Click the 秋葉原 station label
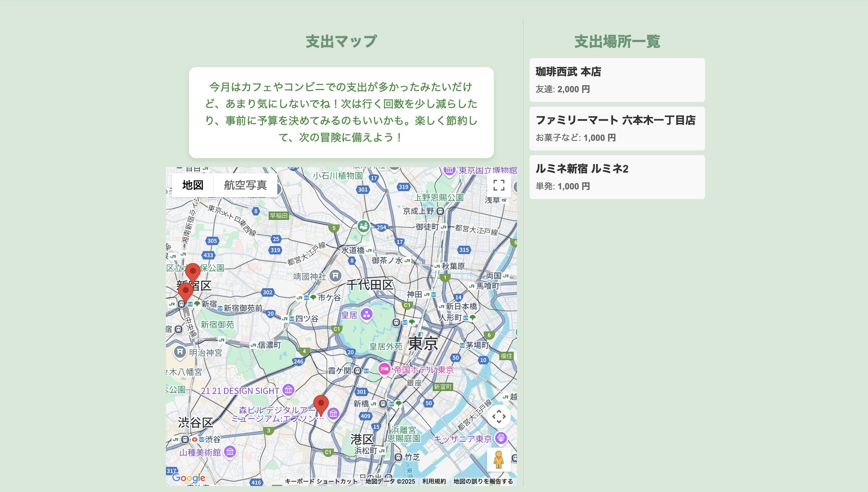Screen dimensions: 868x492 453,266
